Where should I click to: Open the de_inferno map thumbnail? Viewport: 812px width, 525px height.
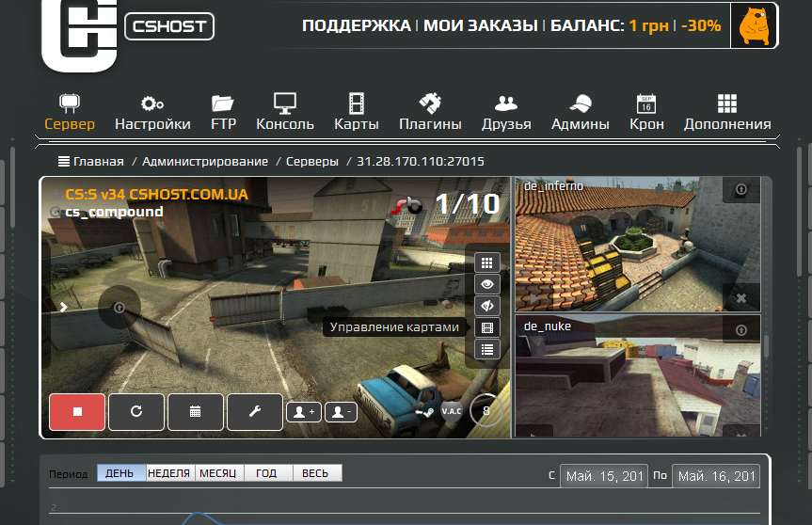point(638,244)
